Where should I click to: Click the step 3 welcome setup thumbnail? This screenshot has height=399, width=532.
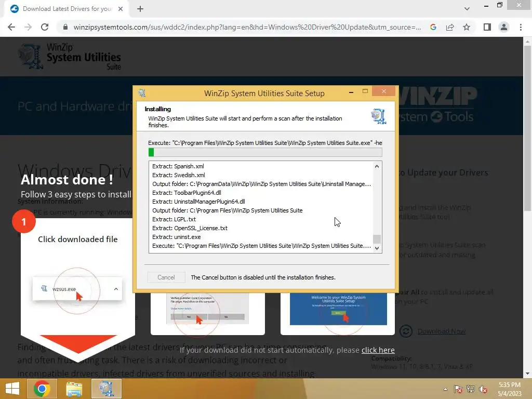tap(338, 309)
